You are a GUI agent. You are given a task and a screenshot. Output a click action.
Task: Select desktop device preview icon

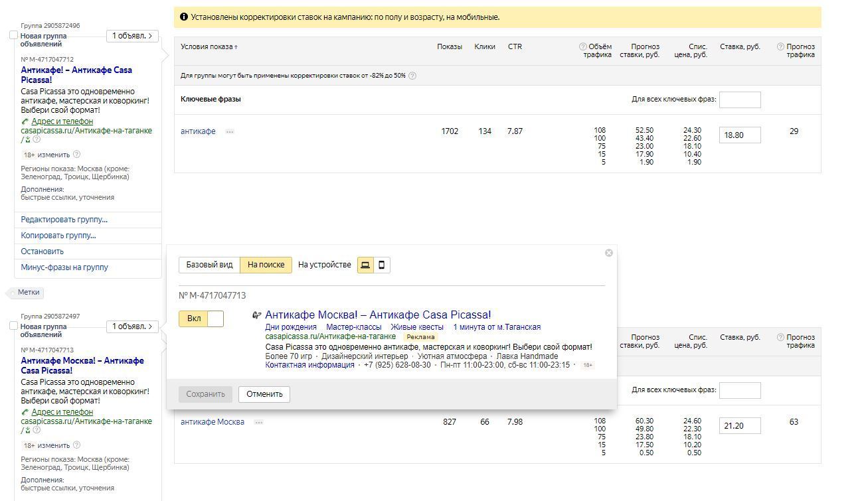(x=365, y=265)
